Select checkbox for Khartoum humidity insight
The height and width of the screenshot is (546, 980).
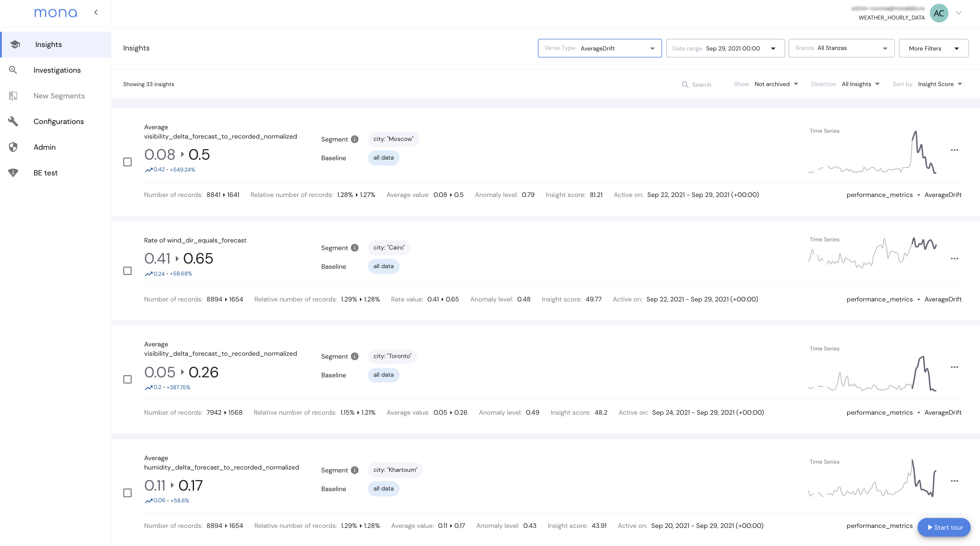pyautogui.click(x=127, y=493)
